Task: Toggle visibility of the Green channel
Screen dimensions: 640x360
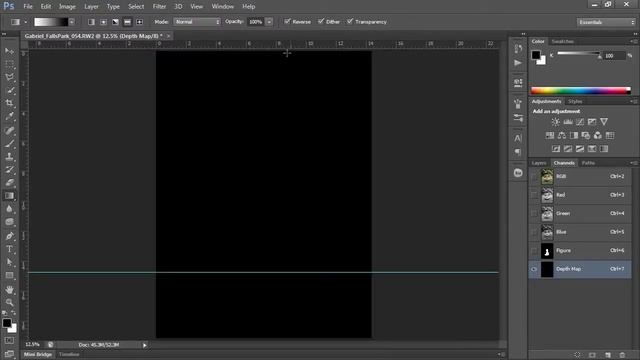Action: tap(534, 213)
